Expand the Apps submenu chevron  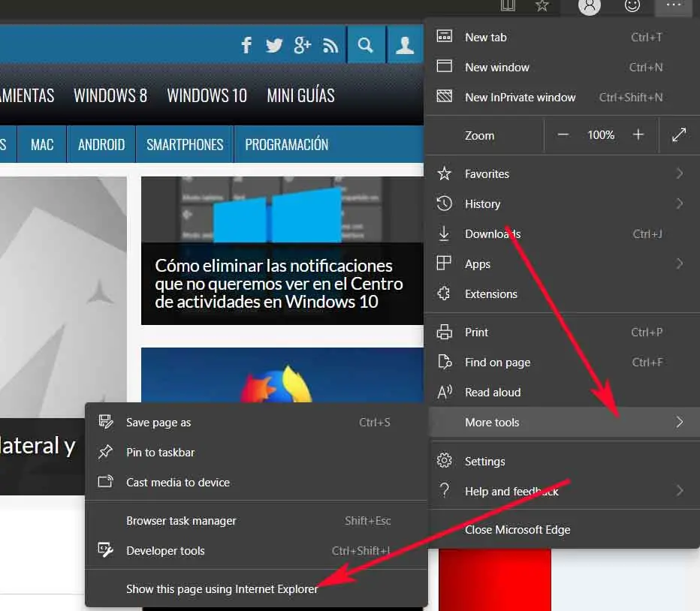[679, 263]
